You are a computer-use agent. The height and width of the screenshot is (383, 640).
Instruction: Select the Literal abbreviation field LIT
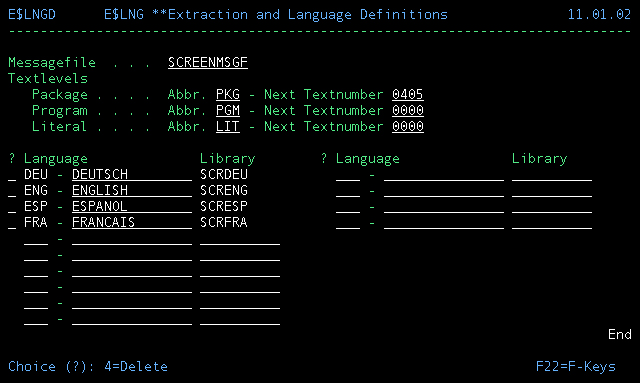(228, 126)
